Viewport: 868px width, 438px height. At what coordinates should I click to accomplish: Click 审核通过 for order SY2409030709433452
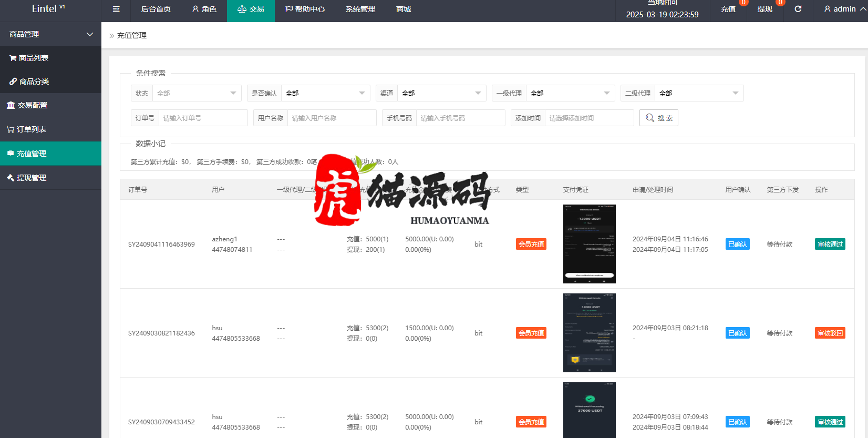click(x=830, y=422)
